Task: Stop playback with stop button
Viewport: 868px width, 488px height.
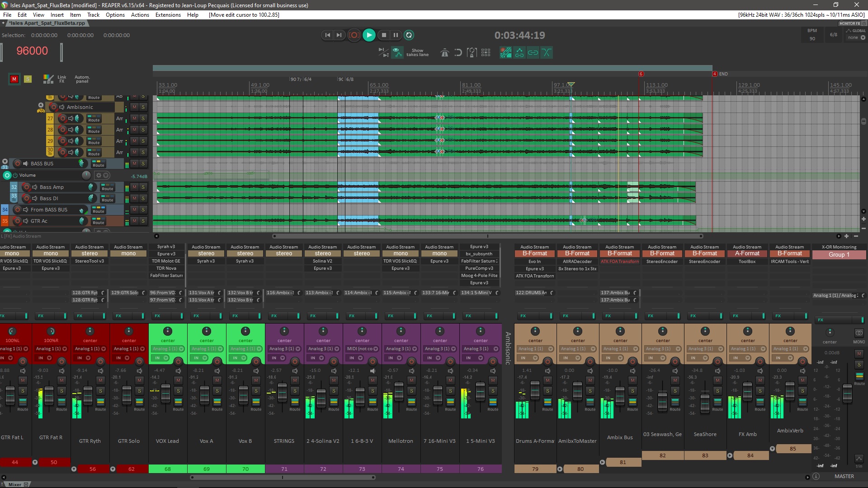Action: (384, 35)
